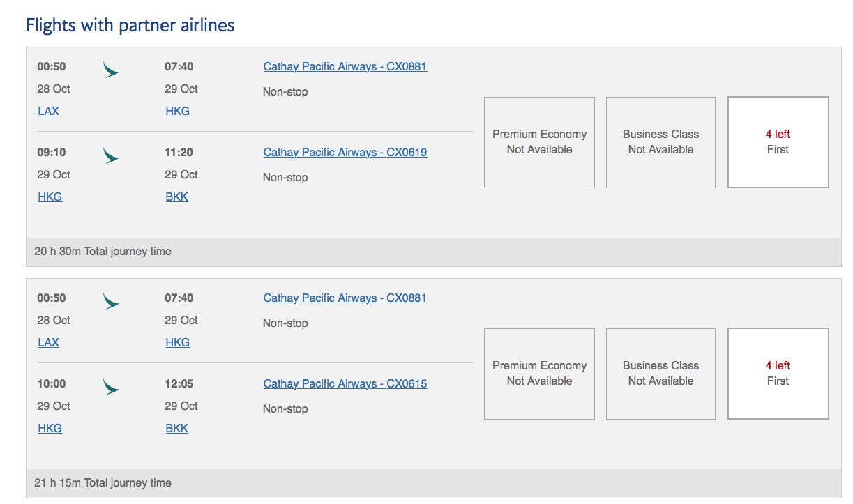Select First class, 4 left, on 20h 30m itinerary

click(778, 142)
